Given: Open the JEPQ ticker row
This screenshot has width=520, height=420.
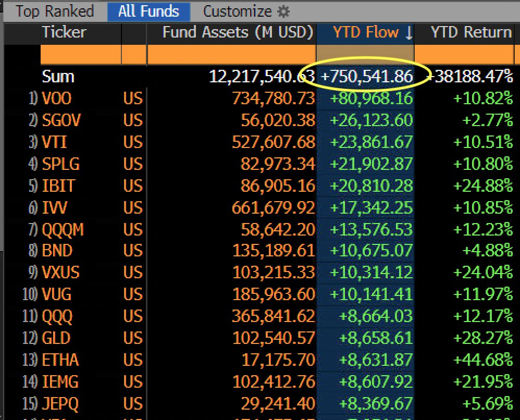Looking at the screenshot, I should pyautogui.click(x=60, y=404).
